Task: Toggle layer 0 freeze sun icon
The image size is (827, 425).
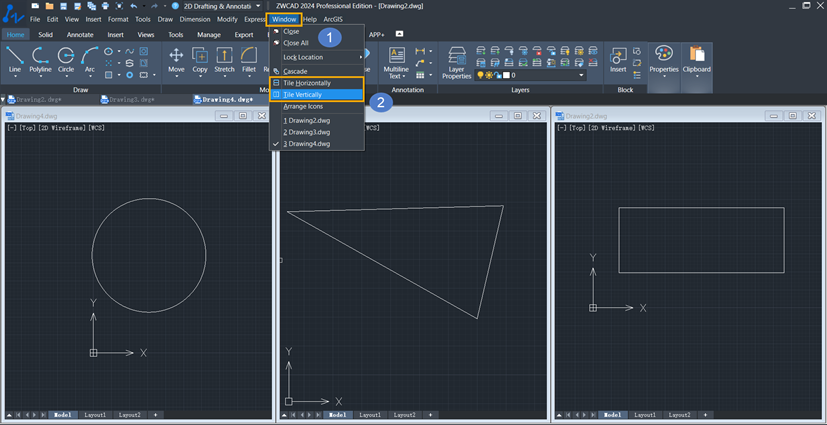Action: pos(489,75)
